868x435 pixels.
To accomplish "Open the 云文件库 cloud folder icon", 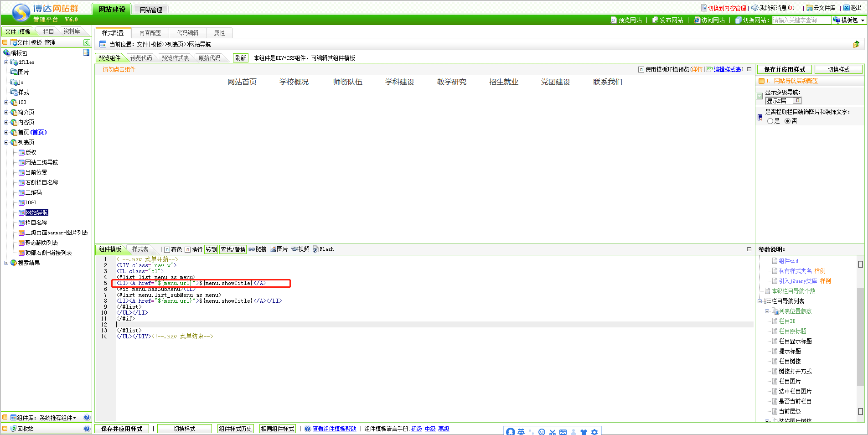I will [x=809, y=8].
